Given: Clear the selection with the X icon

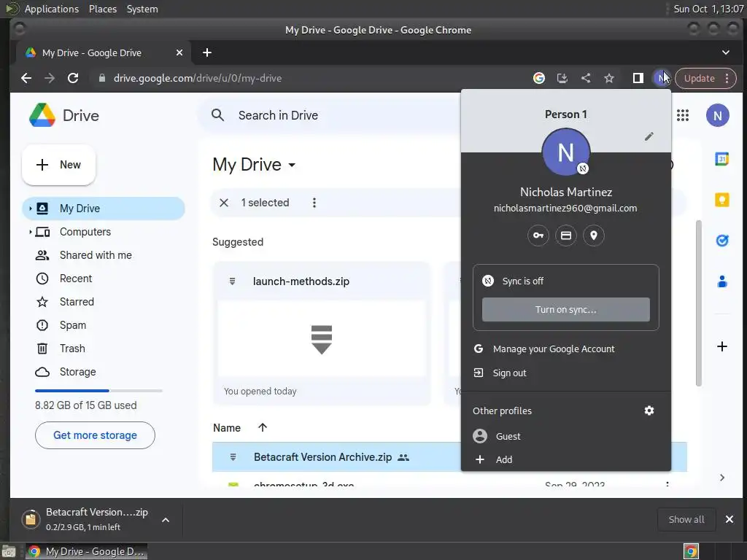Looking at the screenshot, I should point(224,203).
